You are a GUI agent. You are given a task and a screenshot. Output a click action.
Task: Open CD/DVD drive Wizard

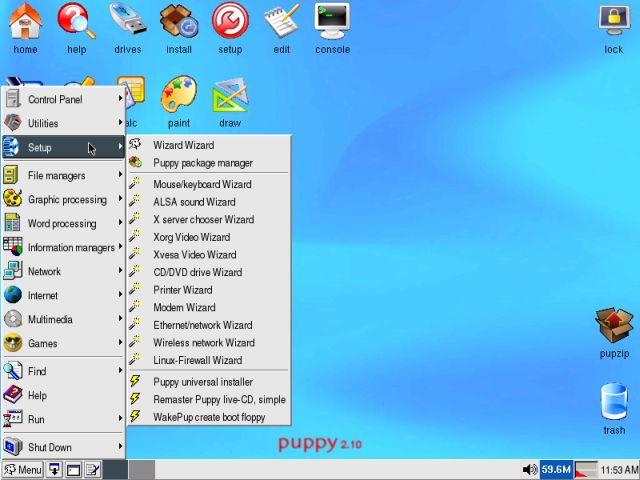click(x=209, y=272)
